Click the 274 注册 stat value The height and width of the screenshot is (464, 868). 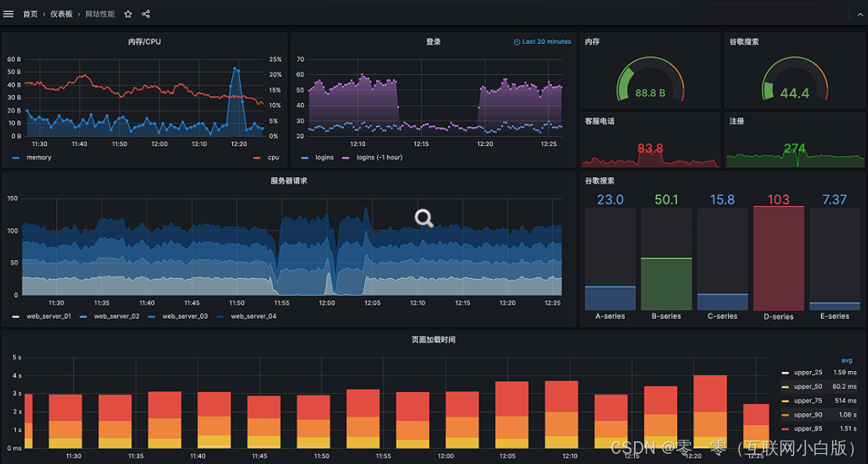coord(795,148)
